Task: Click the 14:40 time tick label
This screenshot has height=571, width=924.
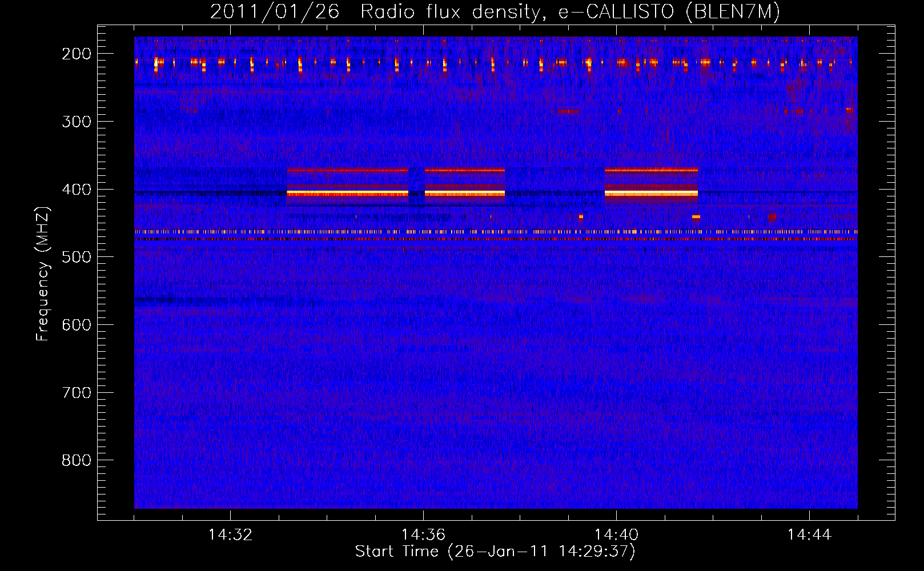Action: click(x=616, y=535)
